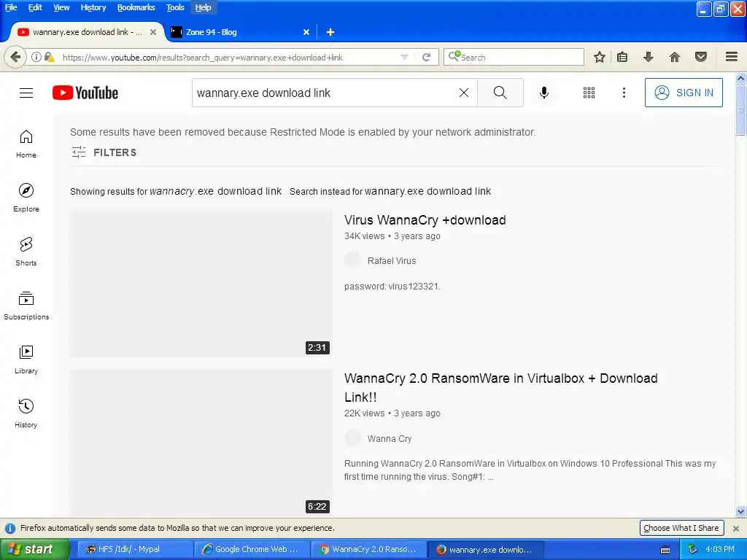Open video title Virus WannaCry +download

coord(425,220)
